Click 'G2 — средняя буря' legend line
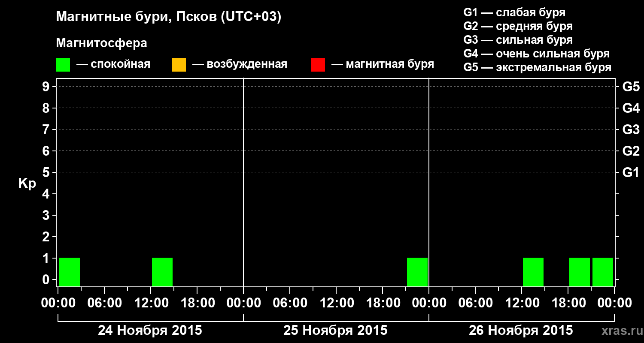 coord(518,26)
